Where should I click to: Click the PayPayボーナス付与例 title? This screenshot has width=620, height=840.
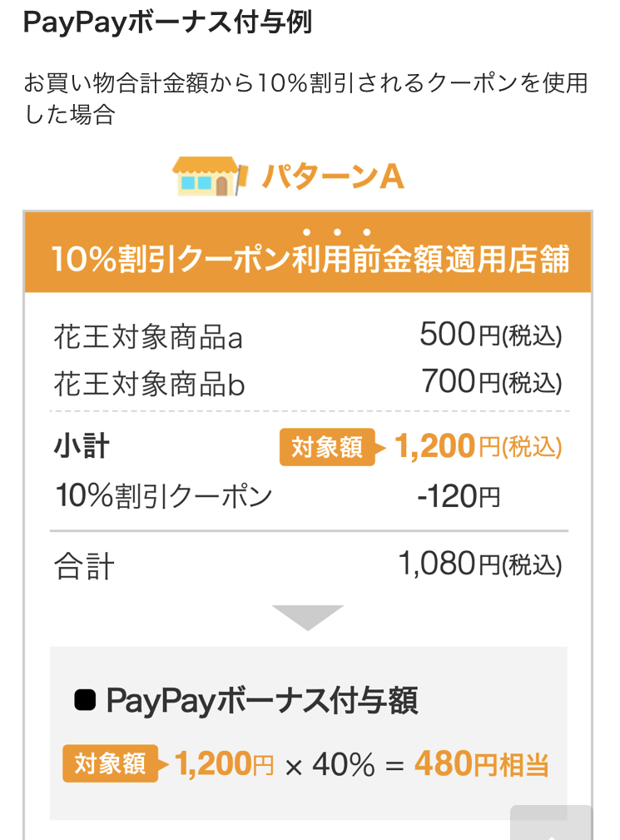click(167, 23)
